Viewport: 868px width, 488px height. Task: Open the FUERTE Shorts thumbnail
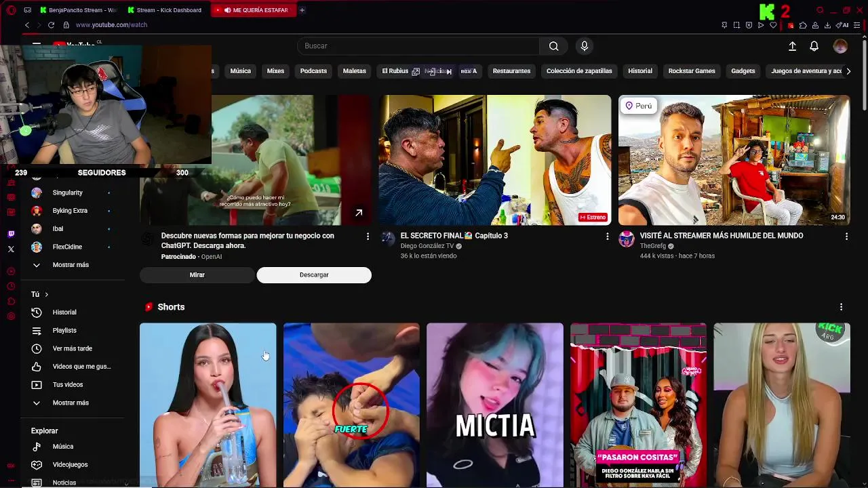(x=351, y=405)
